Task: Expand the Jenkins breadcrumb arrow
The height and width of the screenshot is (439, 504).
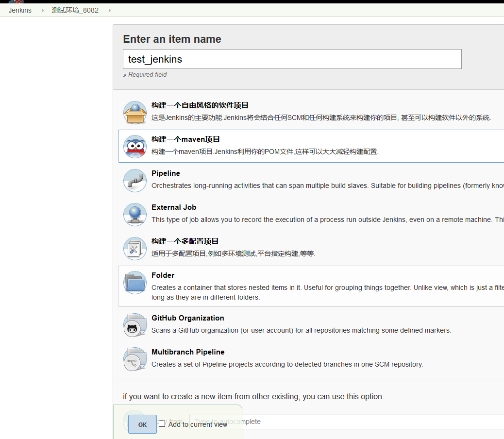Action: tap(43, 10)
